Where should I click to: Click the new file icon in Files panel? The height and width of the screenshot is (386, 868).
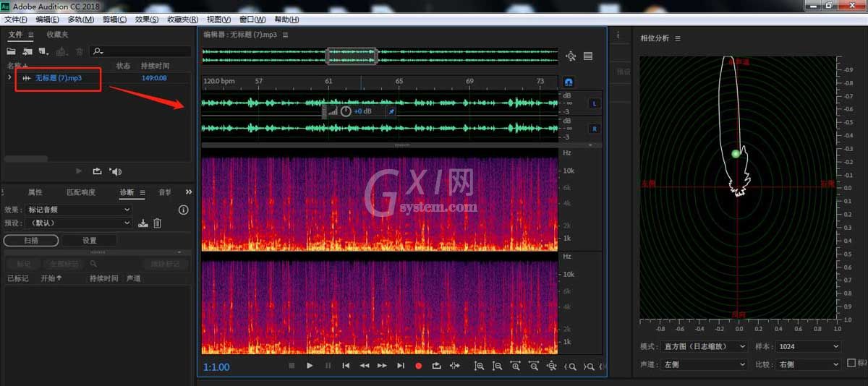pyautogui.click(x=43, y=51)
